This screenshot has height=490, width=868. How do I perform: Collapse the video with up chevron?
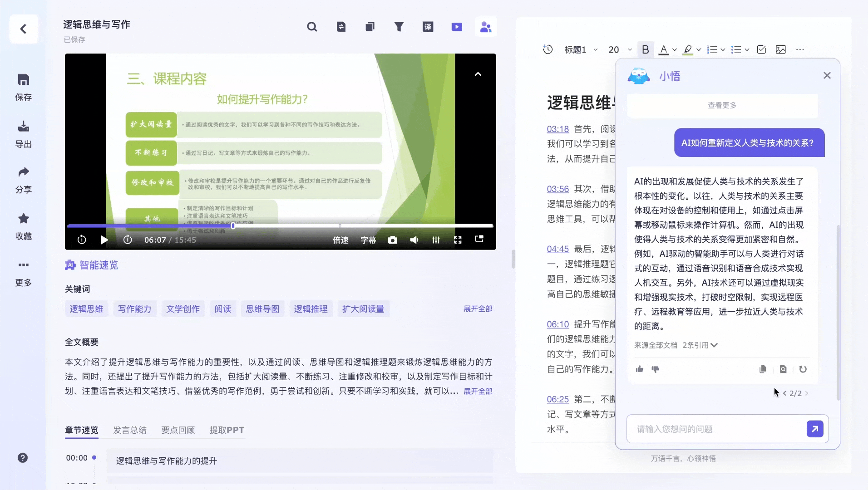[478, 74]
